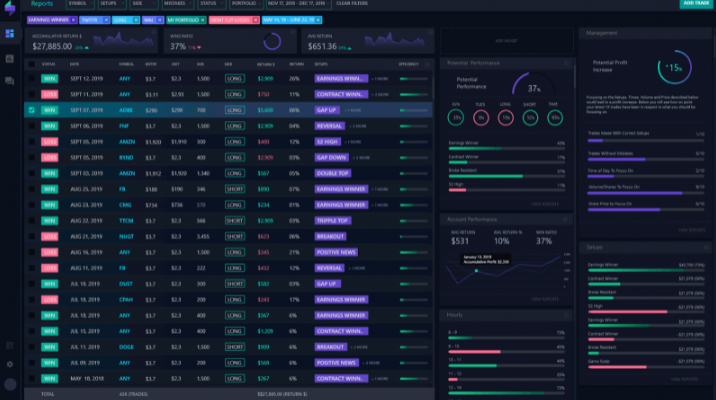The image size is (716, 400).
Task: Click the Add Trade button
Action: pyautogui.click(x=696, y=4)
